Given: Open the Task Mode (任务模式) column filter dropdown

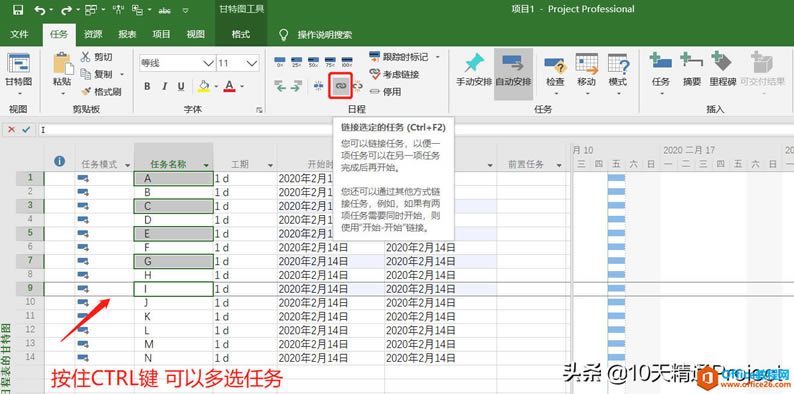Looking at the screenshot, I should tap(127, 165).
